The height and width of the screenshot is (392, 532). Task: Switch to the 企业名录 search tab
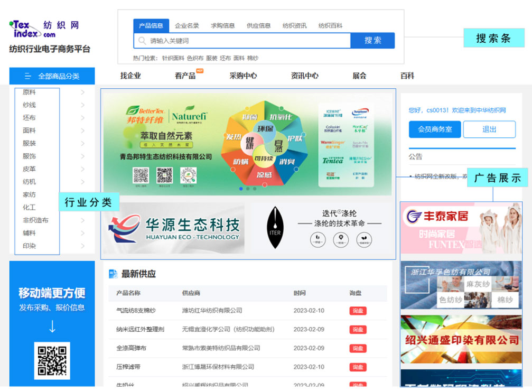187,25
